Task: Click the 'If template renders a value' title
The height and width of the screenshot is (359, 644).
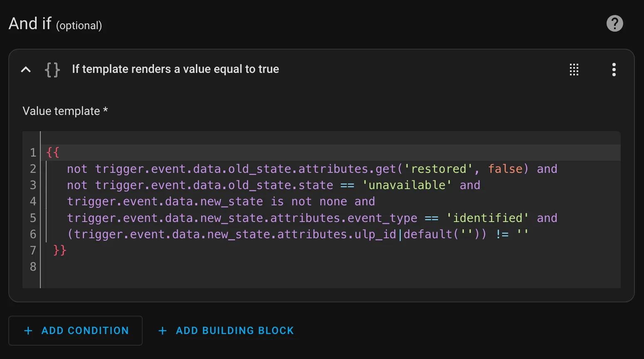Action: (x=175, y=69)
